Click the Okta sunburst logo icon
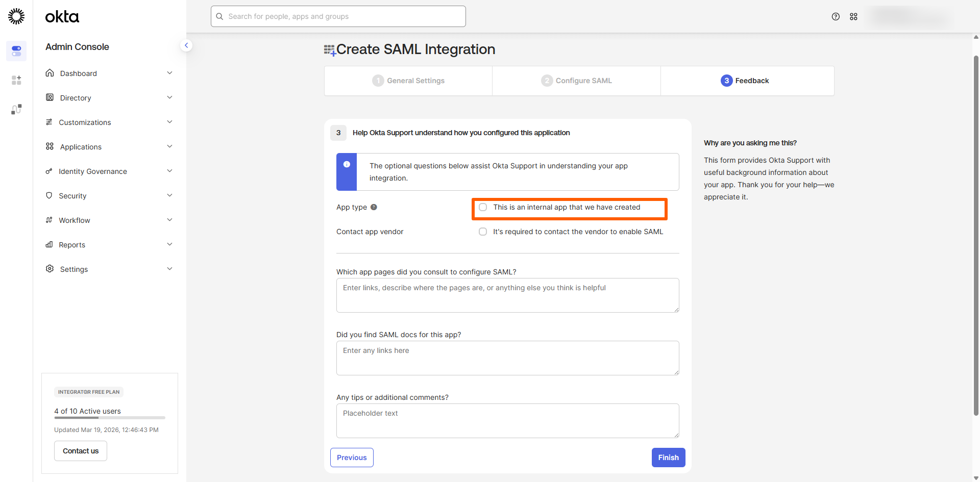Image resolution: width=980 pixels, height=482 pixels. [16, 16]
